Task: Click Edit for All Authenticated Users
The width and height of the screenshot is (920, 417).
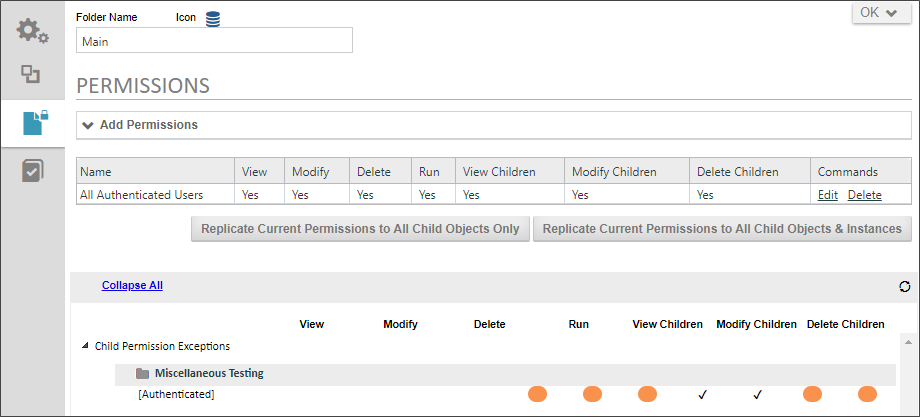Action: tap(828, 195)
